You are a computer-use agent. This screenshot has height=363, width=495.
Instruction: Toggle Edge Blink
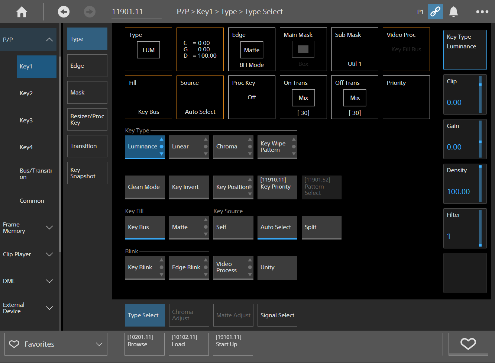(x=189, y=268)
